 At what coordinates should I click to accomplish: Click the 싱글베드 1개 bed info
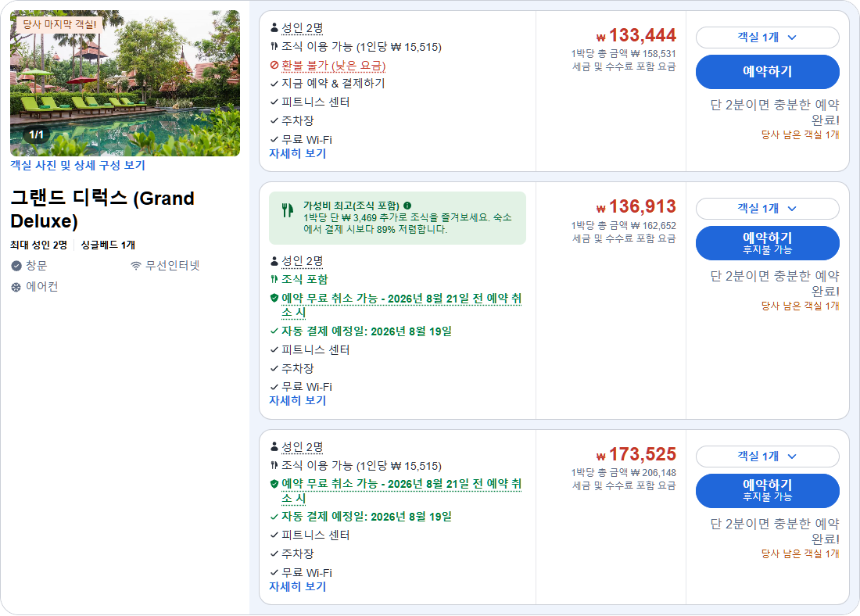click(x=108, y=245)
